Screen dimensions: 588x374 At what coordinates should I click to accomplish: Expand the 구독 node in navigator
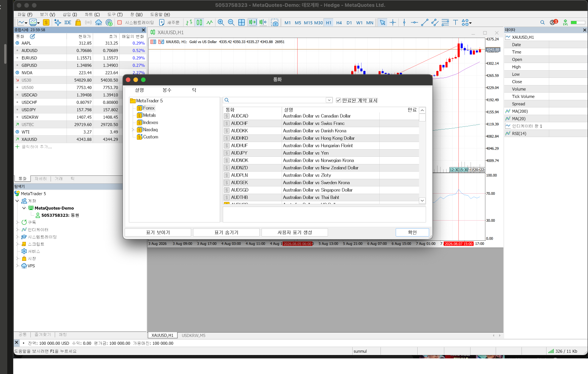[x=17, y=223]
